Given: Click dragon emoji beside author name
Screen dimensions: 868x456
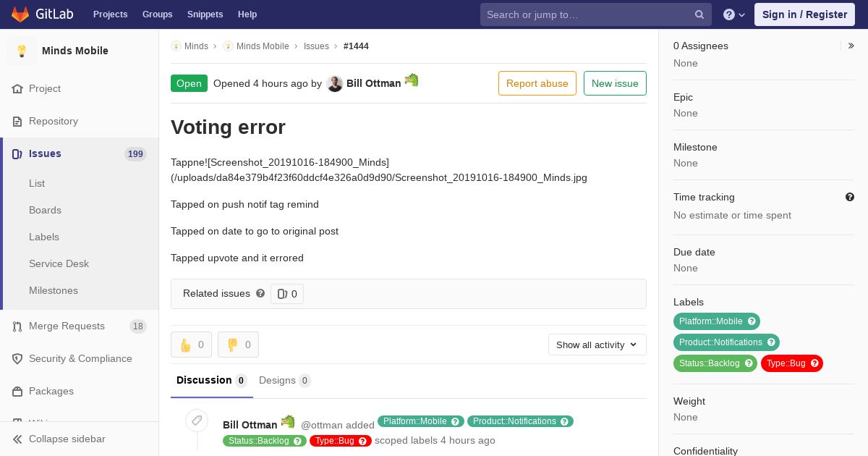Looking at the screenshot, I should point(412,80).
